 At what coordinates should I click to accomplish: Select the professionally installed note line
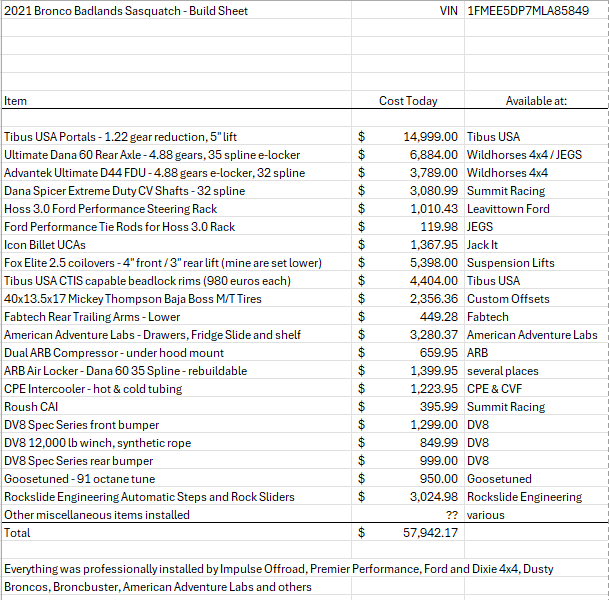[278, 569]
